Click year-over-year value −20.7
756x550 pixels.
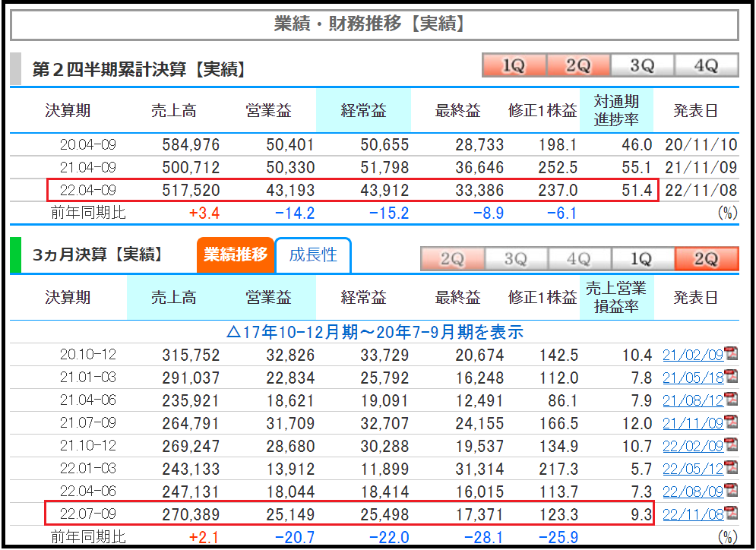295,536
